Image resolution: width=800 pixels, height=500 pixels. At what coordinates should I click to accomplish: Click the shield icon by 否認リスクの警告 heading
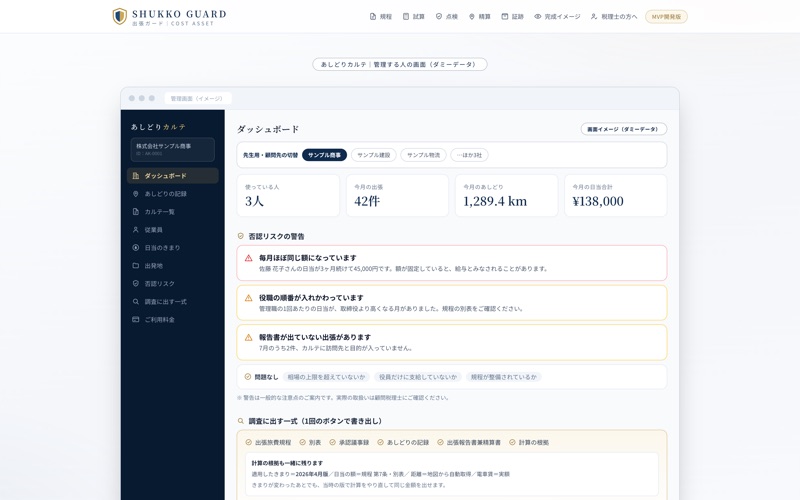point(241,236)
